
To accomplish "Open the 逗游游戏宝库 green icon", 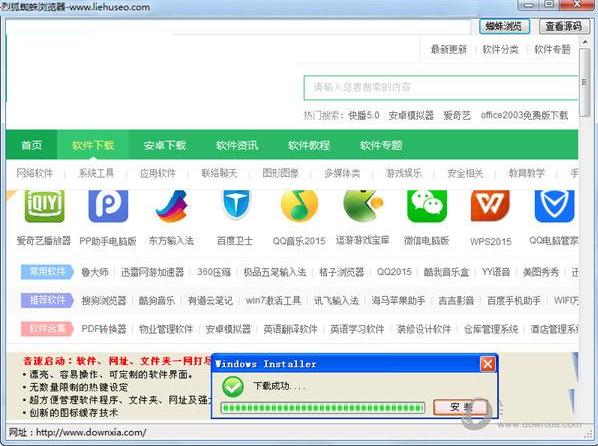I will (x=363, y=206).
